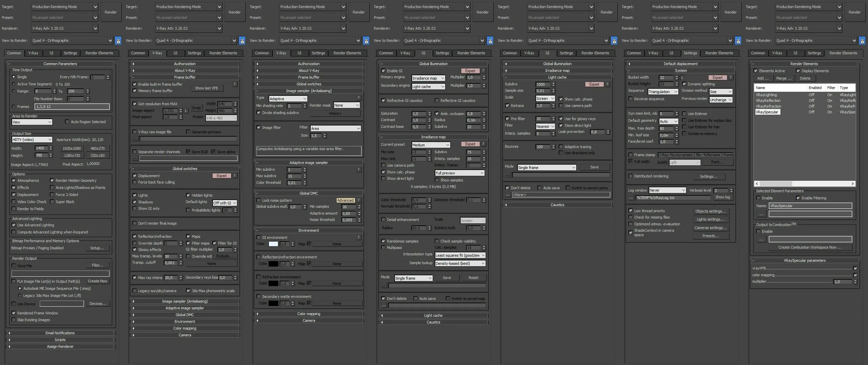Screen dimensions: 868x365
Task: Click ? help next to Global DMC Advanced
Action: click(x=359, y=200)
